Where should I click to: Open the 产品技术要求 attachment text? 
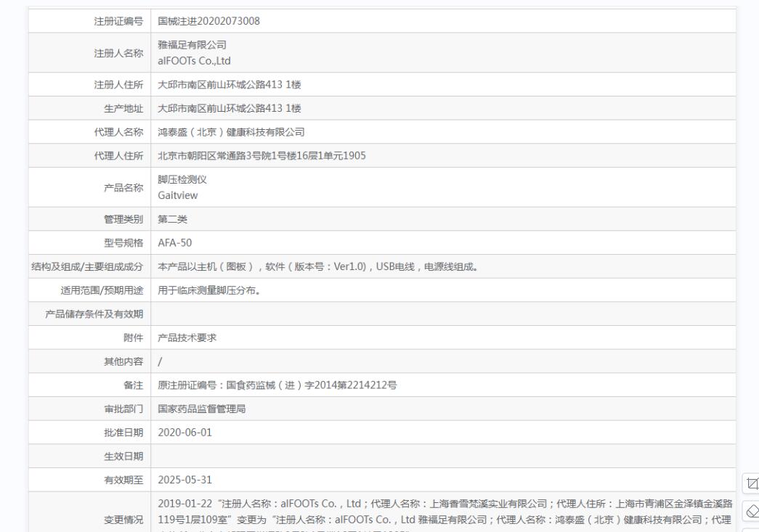(x=187, y=337)
